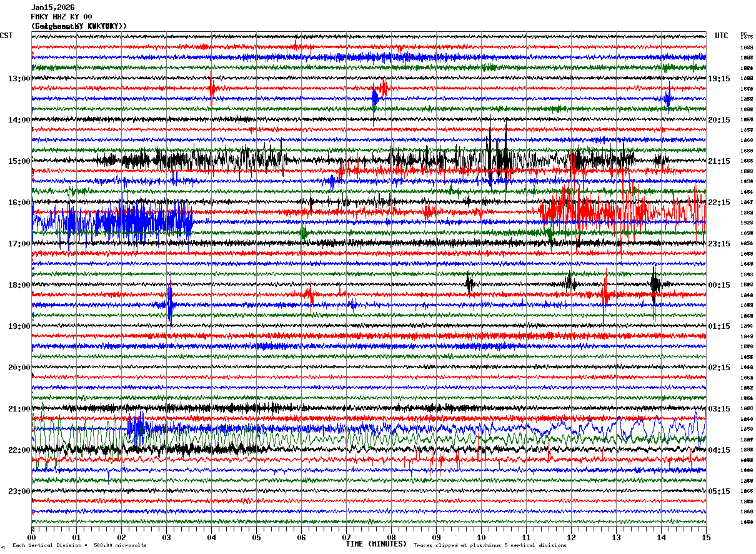Viewport: 756px width, 554px height.
Task: Click the 00:15 UTC time label
Action: point(719,285)
